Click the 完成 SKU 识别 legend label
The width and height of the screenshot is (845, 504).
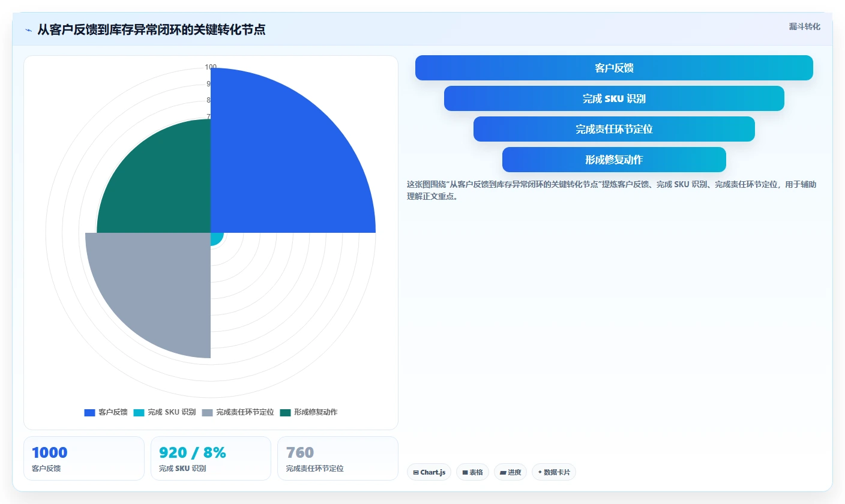tap(172, 412)
